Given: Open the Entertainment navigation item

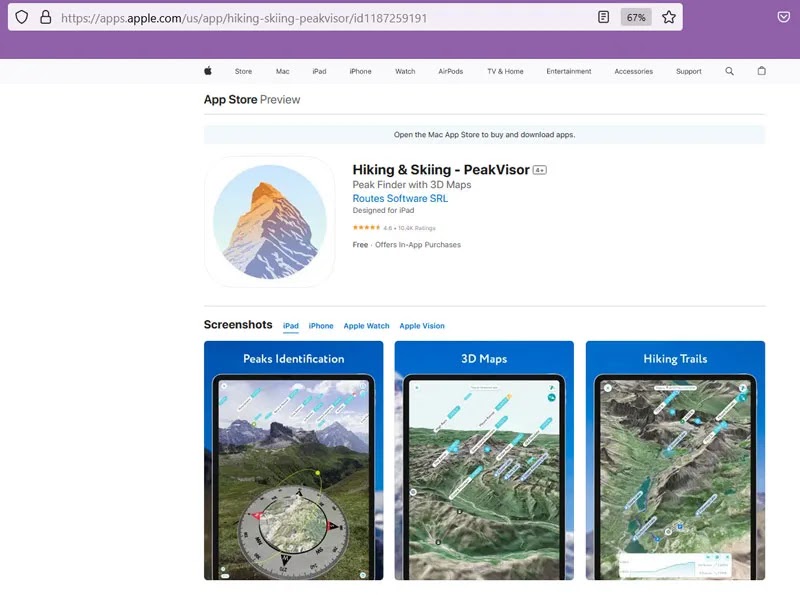Looking at the screenshot, I should point(569,71).
